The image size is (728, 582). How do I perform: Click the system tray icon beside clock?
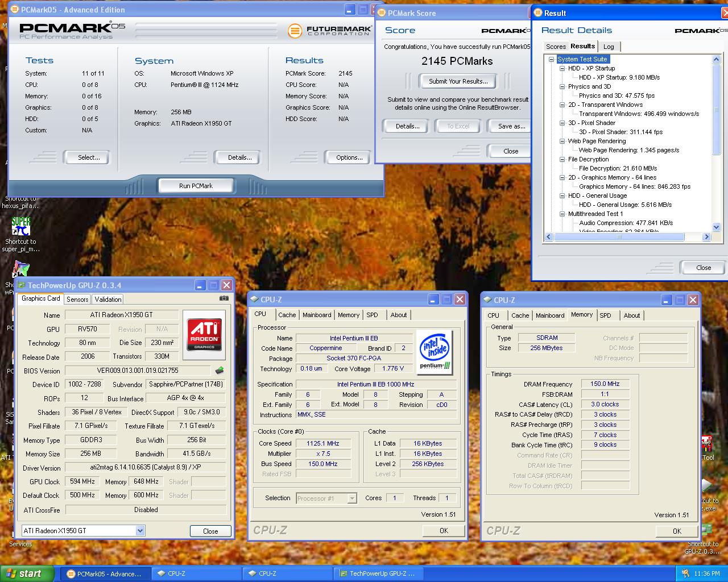click(x=686, y=573)
